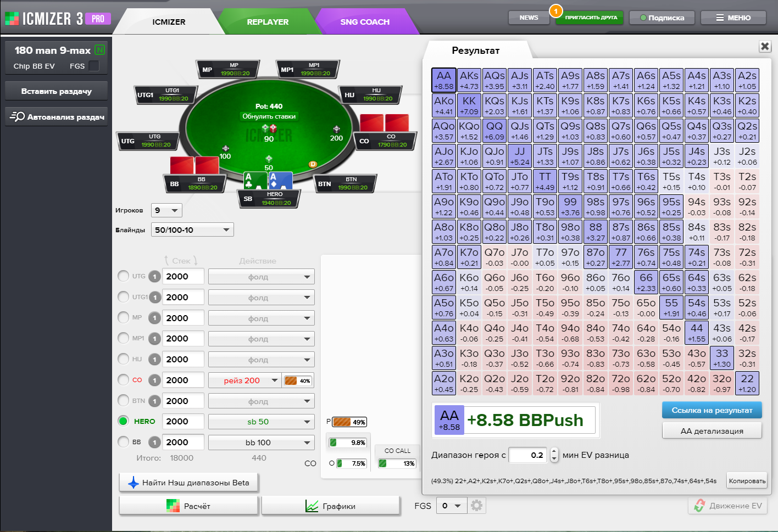This screenshot has height=532, width=778.
Task: Click the ante info circle next to BB stack
Action: (x=155, y=443)
